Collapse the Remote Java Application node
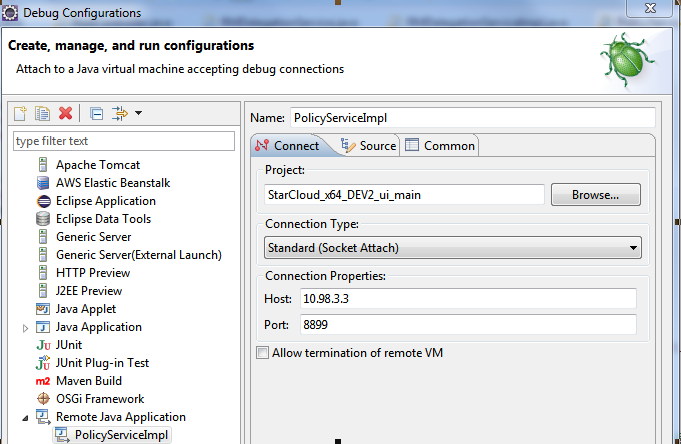 pyautogui.click(x=25, y=418)
